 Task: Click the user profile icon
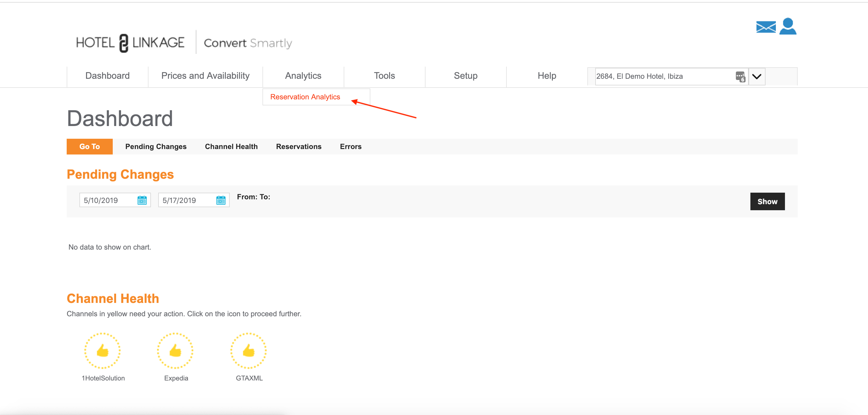click(x=788, y=26)
